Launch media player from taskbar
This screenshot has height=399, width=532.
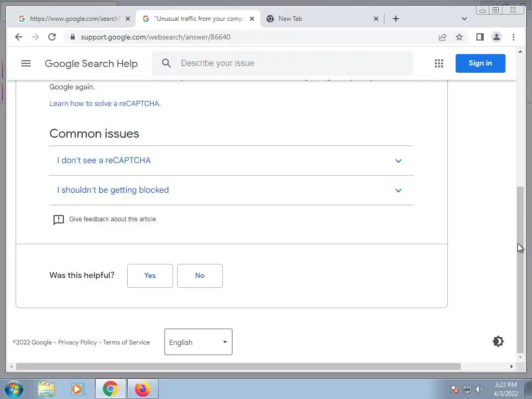tap(78, 389)
